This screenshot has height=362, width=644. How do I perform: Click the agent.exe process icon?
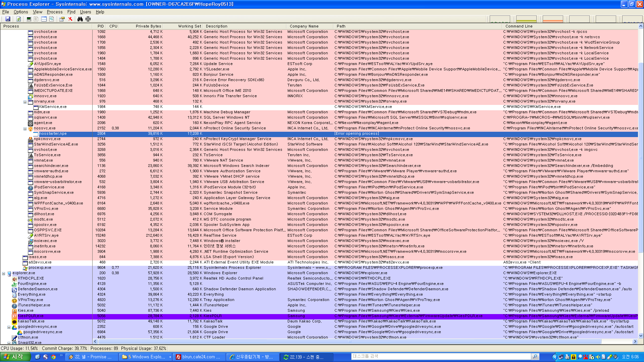tap(31, 123)
